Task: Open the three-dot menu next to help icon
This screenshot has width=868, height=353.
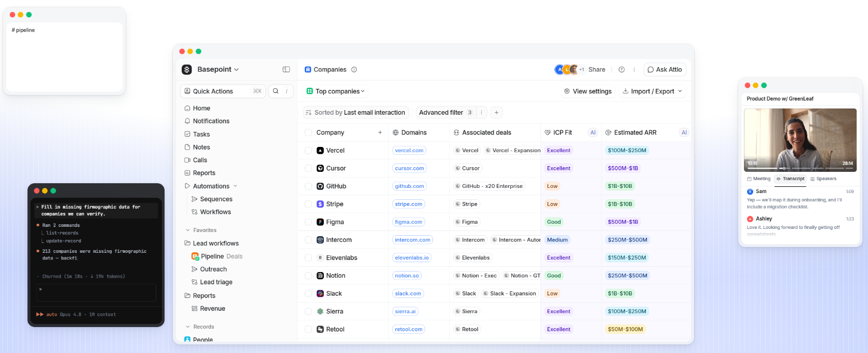Action: coord(634,70)
